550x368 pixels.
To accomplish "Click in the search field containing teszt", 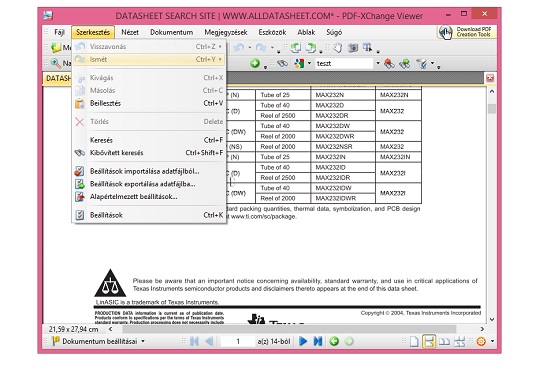I will (x=344, y=63).
